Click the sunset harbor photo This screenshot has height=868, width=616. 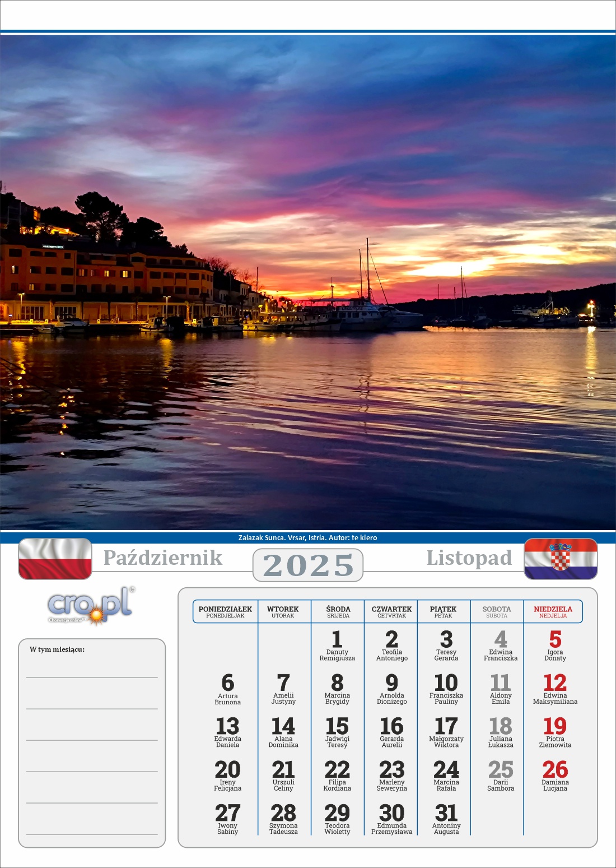[x=308, y=280]
